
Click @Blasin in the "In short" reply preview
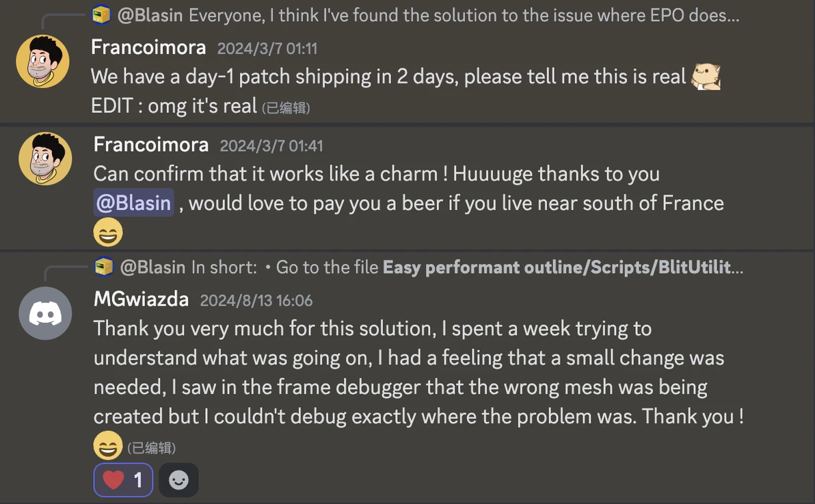(153, 267)
